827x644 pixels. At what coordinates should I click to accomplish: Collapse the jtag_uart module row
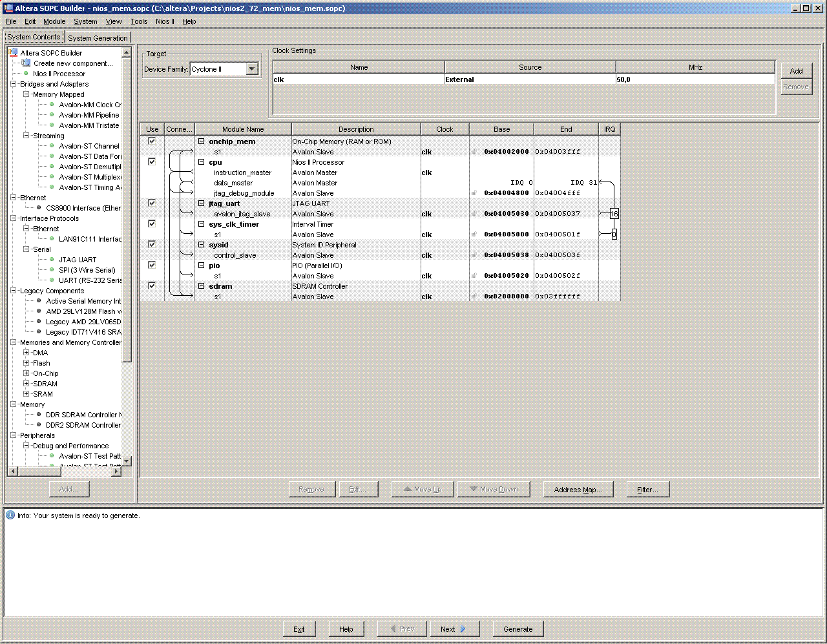201,203
